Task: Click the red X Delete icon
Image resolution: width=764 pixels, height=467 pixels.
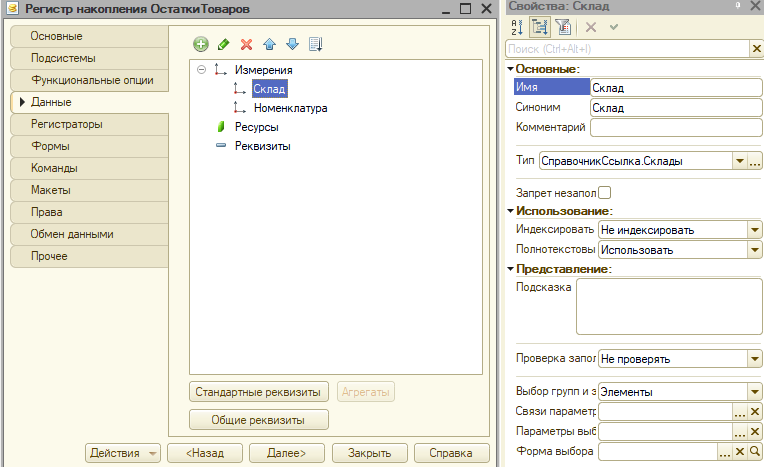Action: coord(247,44)
